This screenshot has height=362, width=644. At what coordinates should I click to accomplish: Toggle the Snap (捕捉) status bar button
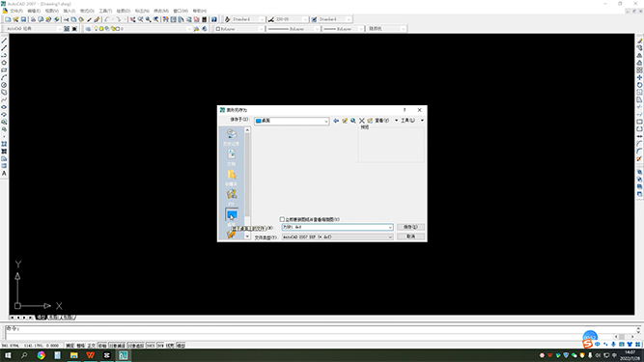(x=70, y=346)
